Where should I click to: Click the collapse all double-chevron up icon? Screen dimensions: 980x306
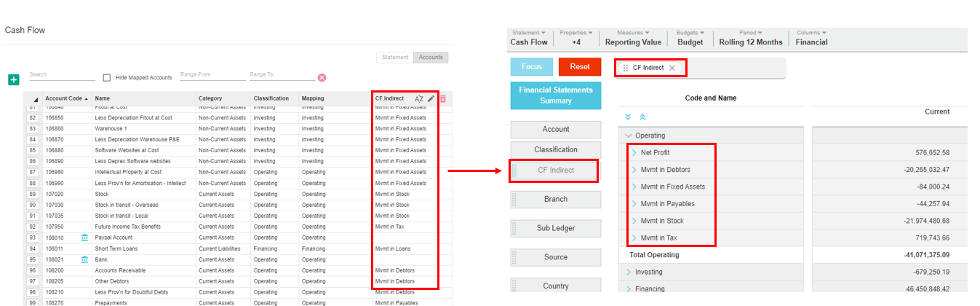point(642,117)
